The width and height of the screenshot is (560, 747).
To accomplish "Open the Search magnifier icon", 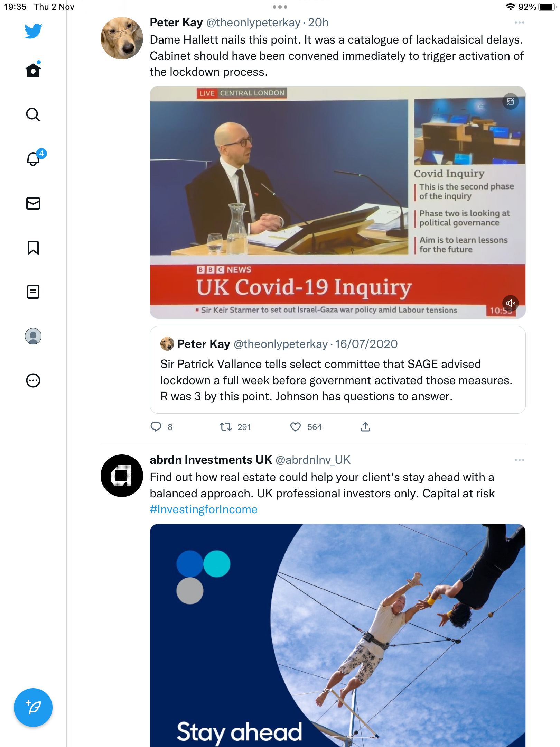I will tap(33, 114).
